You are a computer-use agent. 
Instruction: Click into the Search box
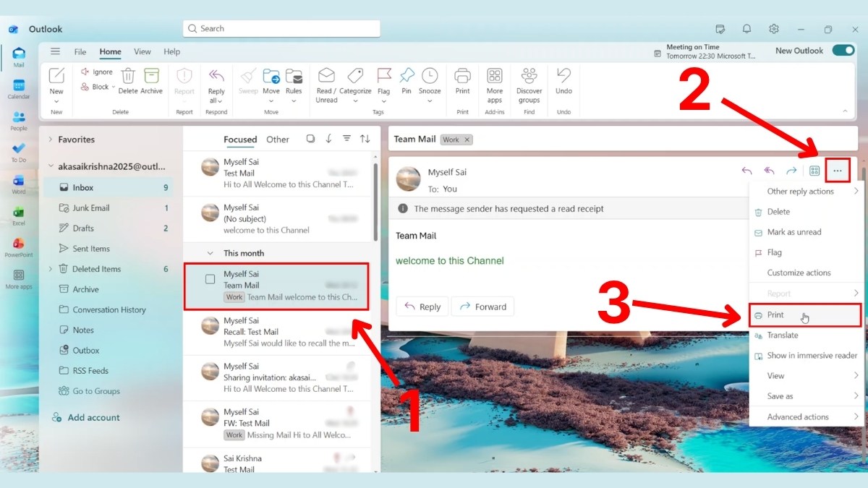pyautogui.click(x=281, y=29)
